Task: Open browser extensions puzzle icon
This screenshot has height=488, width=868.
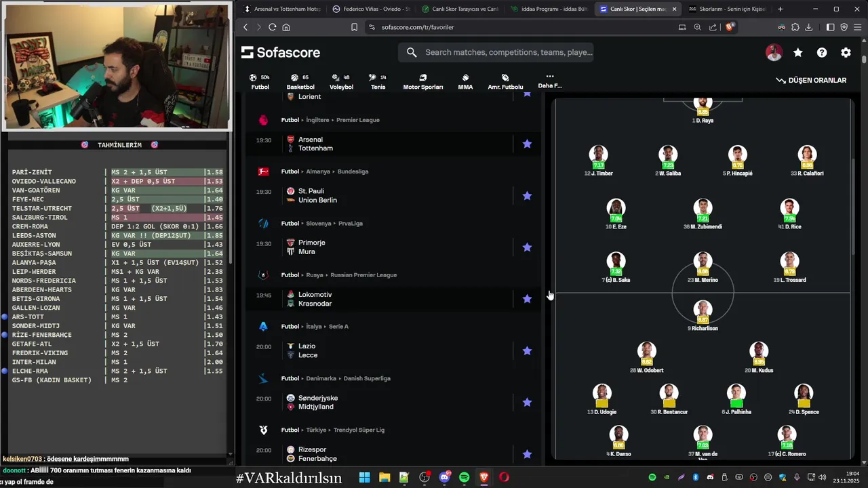Action: tap(795, 27)
